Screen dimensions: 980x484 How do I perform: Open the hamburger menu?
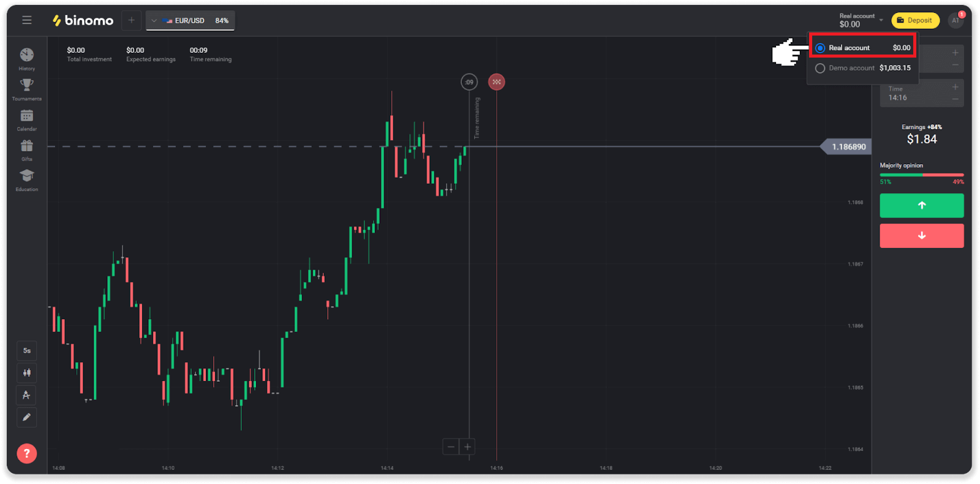[27, 20]
